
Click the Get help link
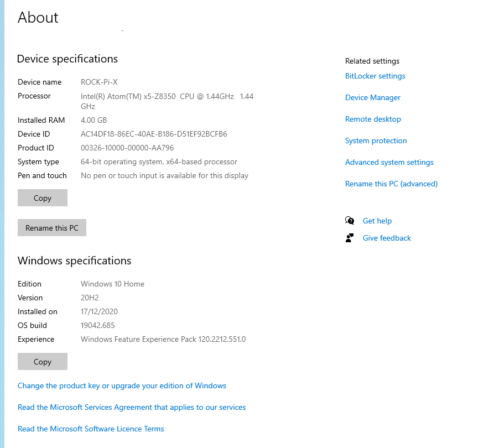377,221
